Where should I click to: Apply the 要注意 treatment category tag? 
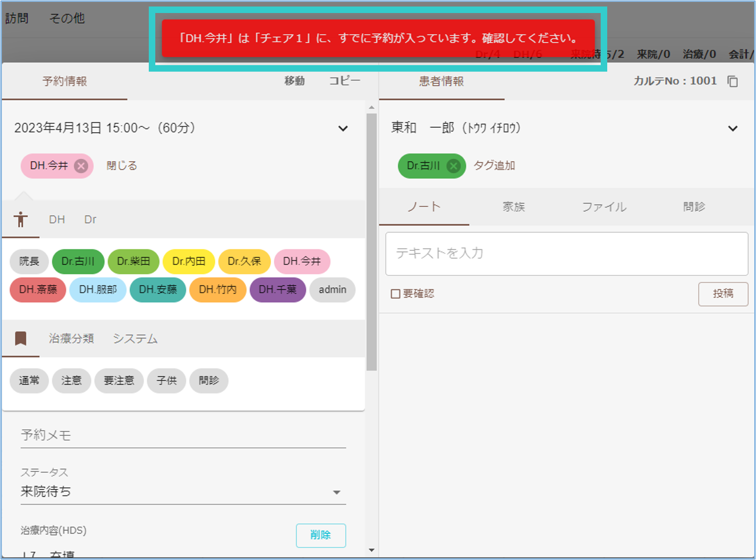(119, 380)
